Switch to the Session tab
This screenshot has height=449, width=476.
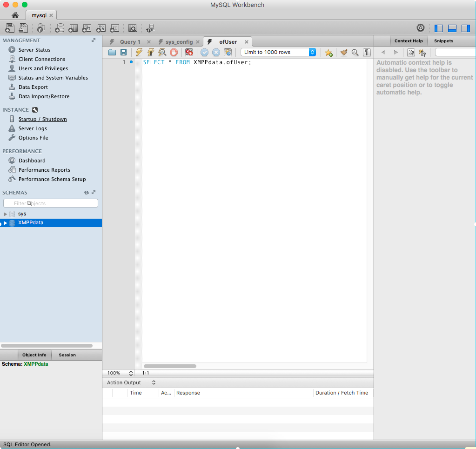tap(67, 355)
